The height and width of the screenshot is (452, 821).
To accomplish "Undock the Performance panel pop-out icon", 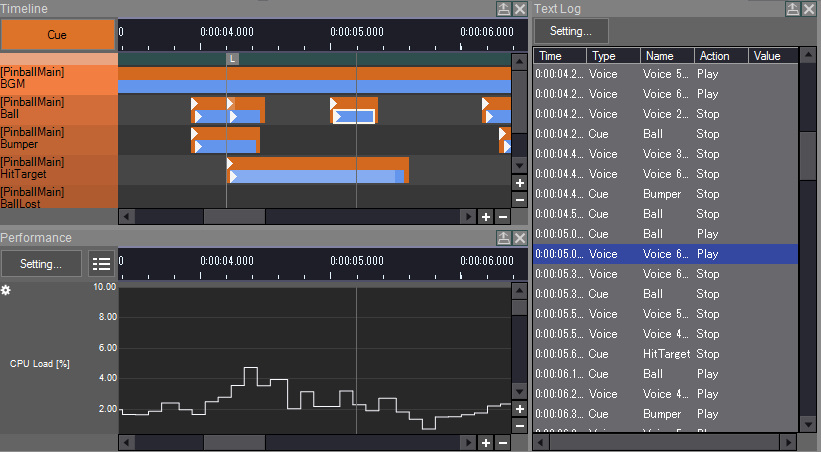I will click(503, 238).
